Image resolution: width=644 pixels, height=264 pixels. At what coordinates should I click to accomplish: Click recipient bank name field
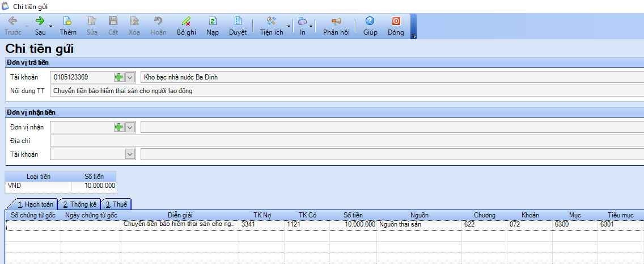pos(392,154)
